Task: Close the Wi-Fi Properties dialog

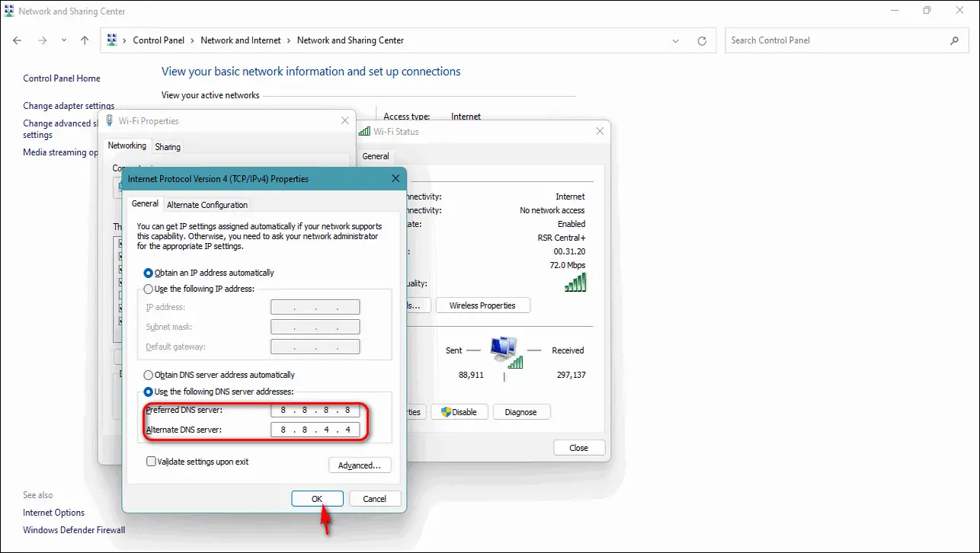Action: click(344, 120)
